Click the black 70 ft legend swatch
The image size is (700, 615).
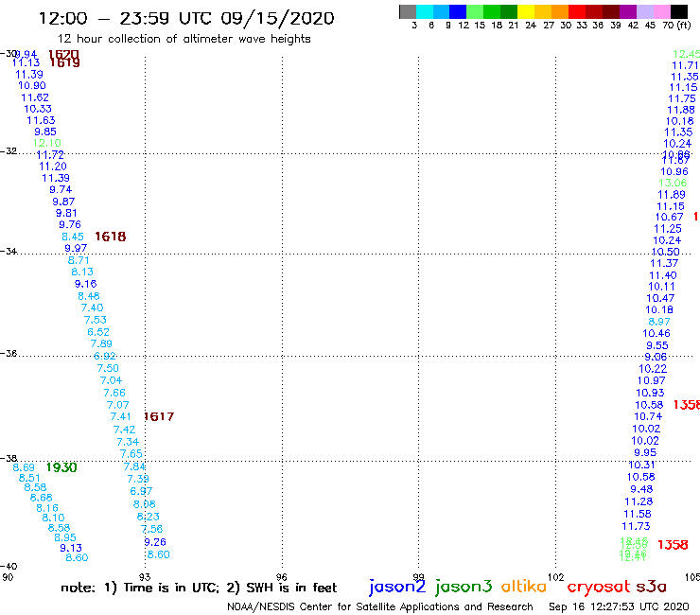[x=679, y=11]
